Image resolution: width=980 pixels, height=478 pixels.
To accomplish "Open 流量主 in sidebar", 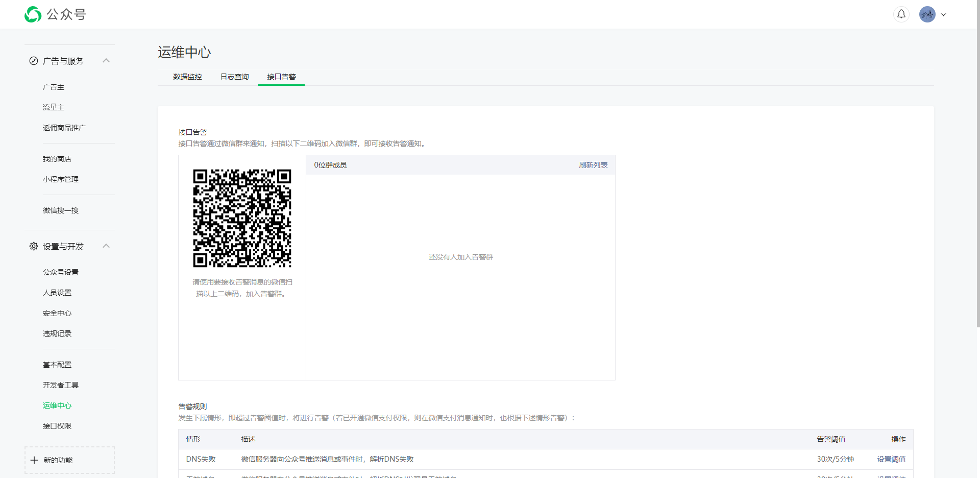I will point(54,107).
